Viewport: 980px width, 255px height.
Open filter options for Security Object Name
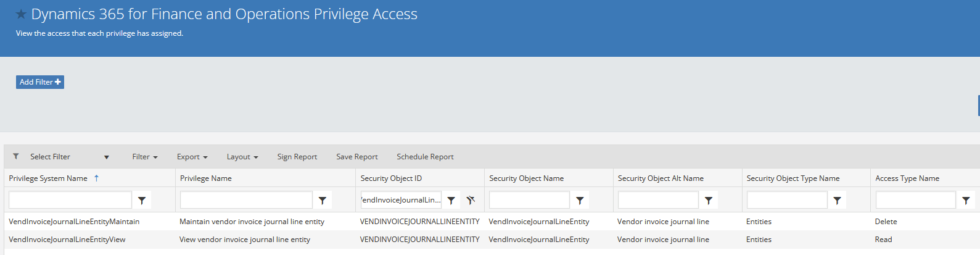(580, 200)
